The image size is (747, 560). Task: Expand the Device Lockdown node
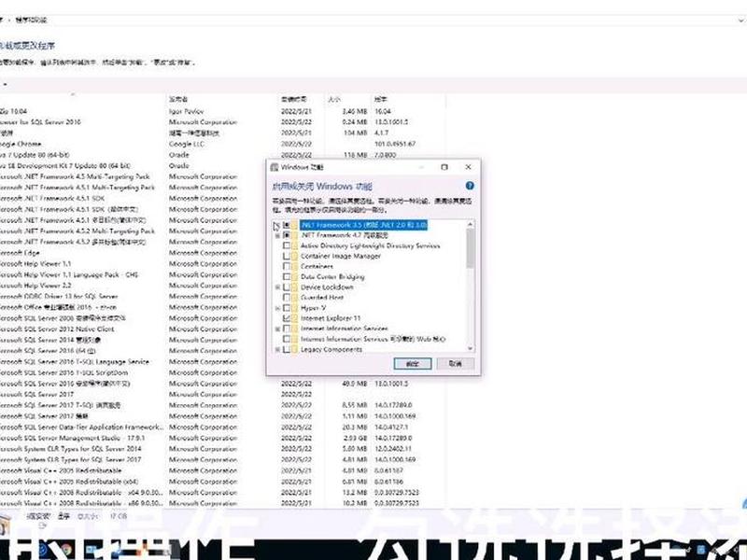pyautogui.click(x=277, y=287)
